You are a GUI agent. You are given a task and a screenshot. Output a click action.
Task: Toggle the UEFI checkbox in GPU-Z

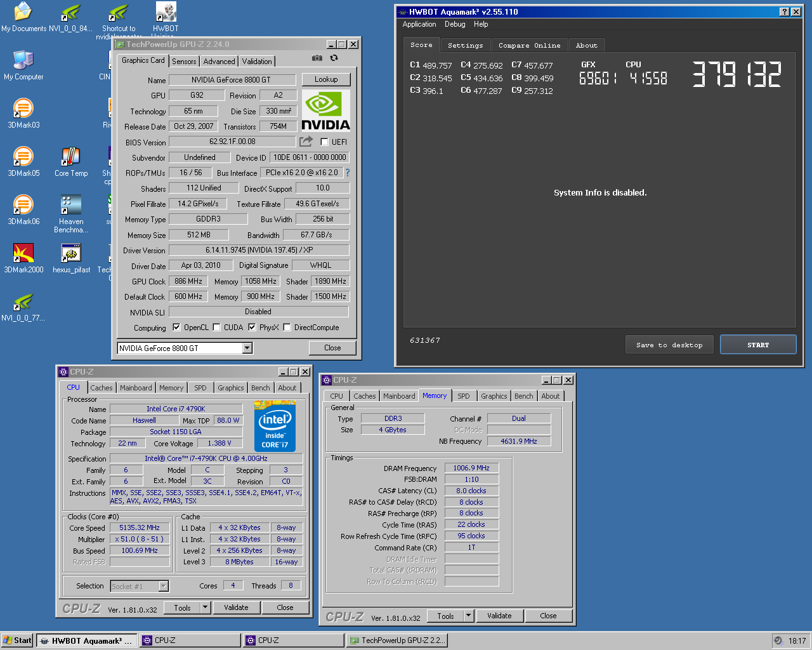click(324, 142)
